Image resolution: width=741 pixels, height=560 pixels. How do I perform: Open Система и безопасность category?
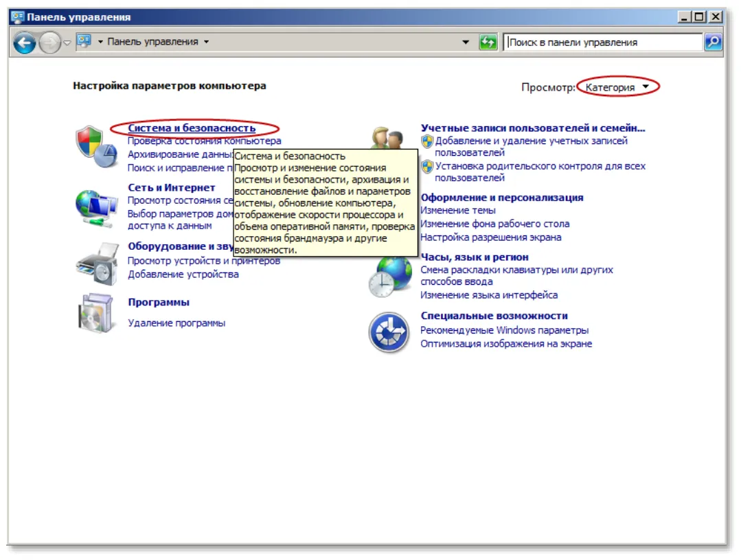point(192,128)
